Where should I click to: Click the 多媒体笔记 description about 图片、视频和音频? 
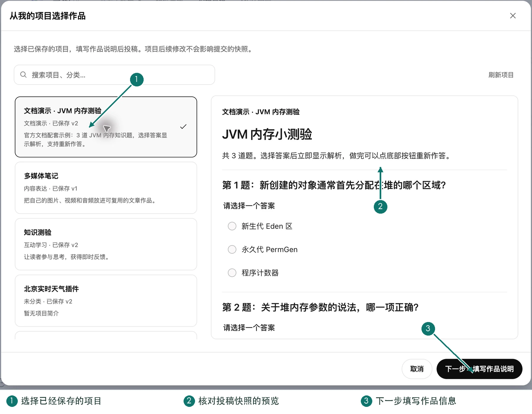tap(90, 200)
